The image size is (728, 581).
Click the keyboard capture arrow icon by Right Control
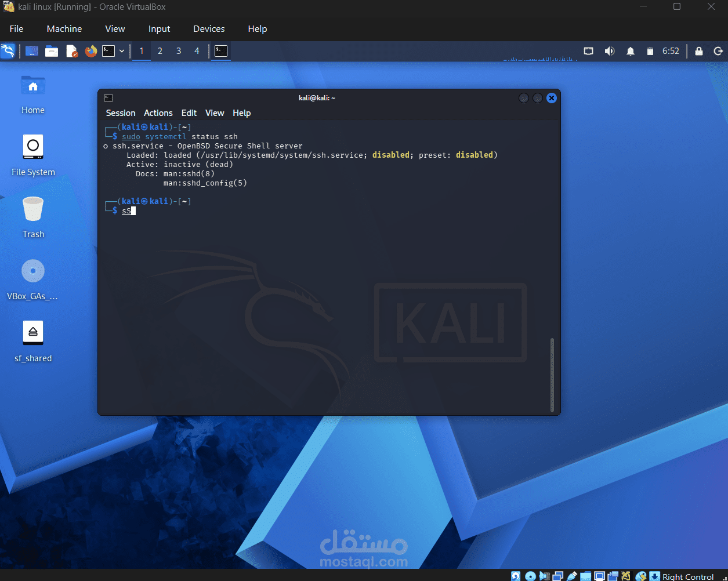(x=654, y=576)
